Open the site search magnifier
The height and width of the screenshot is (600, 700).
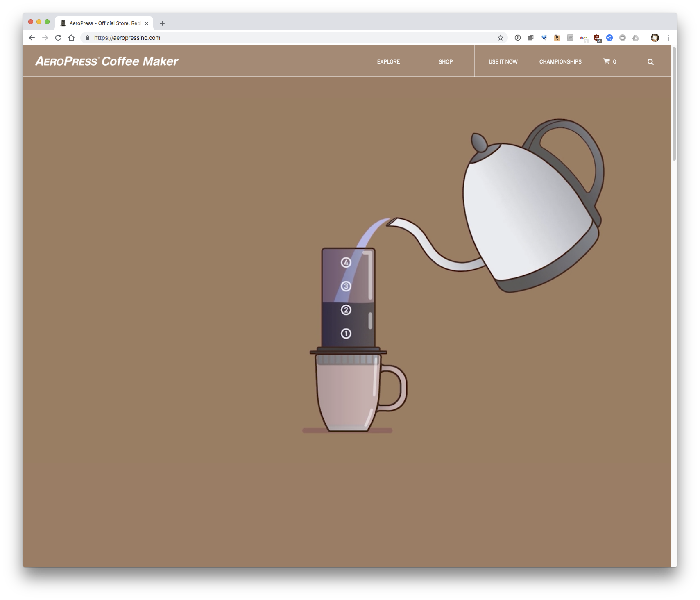click(650, 62)
